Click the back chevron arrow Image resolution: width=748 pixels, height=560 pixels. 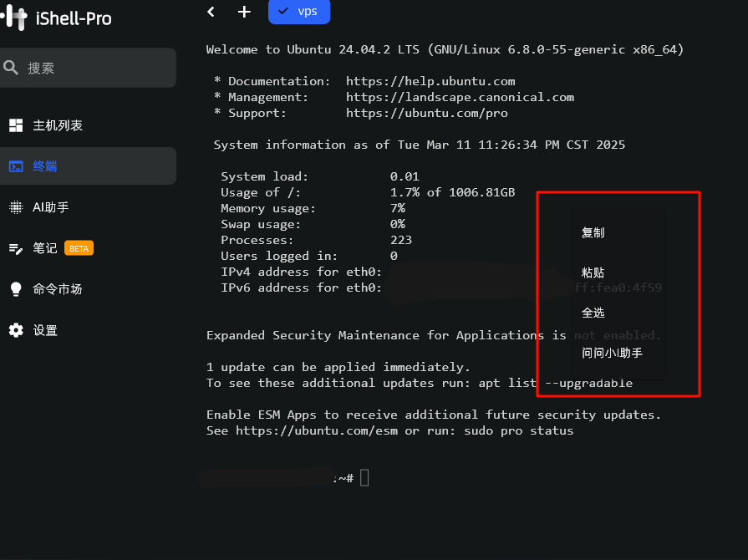pos(211,12)
